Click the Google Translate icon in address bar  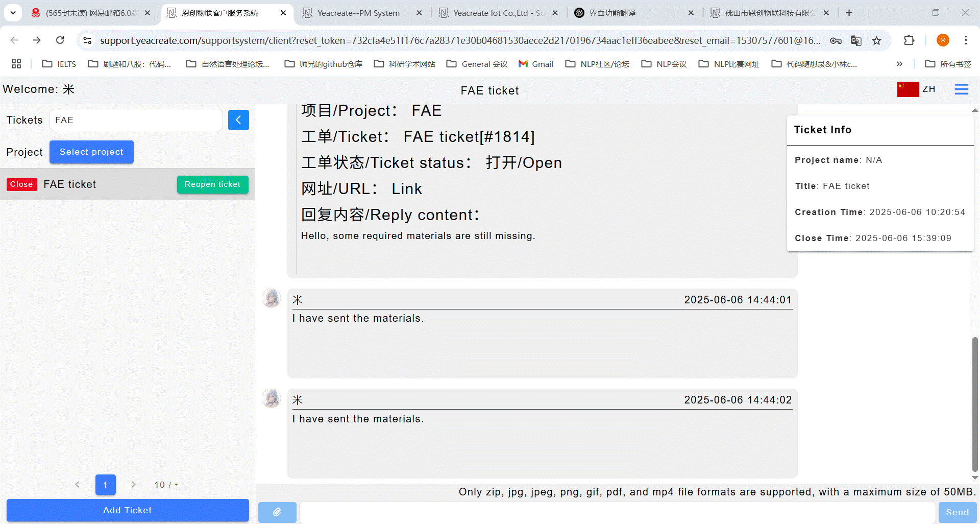(x=856, y=40)
